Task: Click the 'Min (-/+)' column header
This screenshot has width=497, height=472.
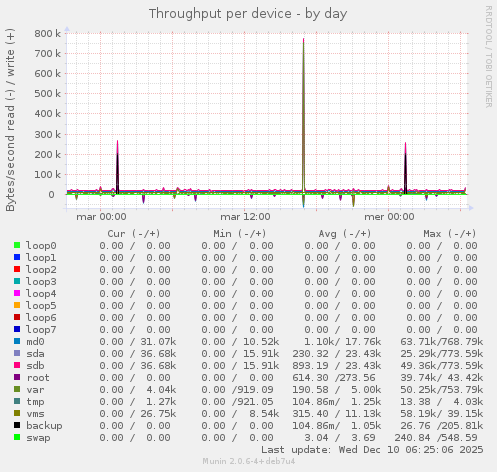Action: point(240,234)
